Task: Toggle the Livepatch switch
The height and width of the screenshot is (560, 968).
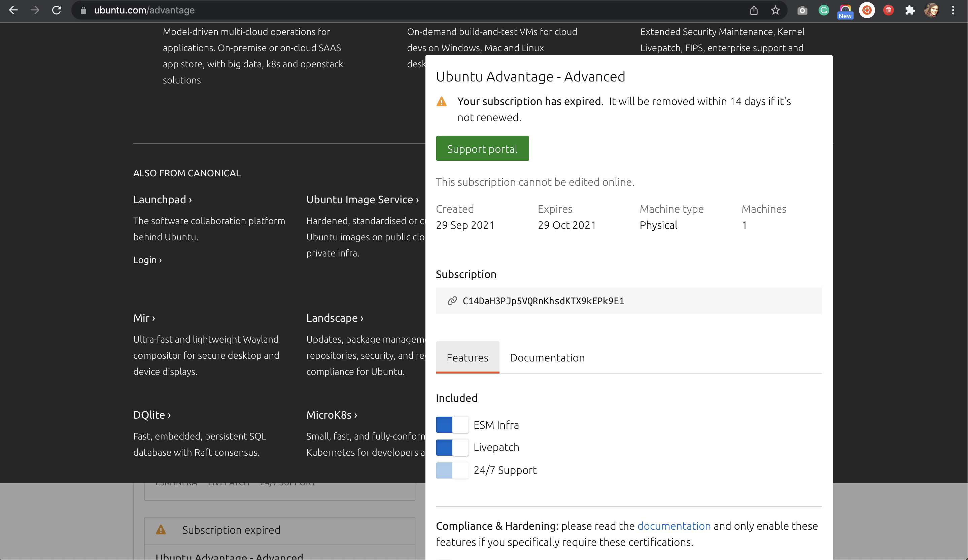Action: (x=452, y=448)
